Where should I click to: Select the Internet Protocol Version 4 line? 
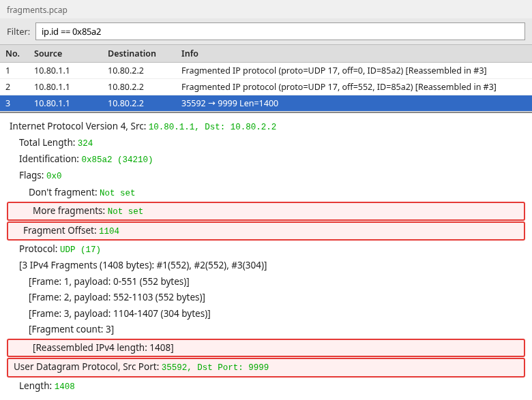(143, 126)
